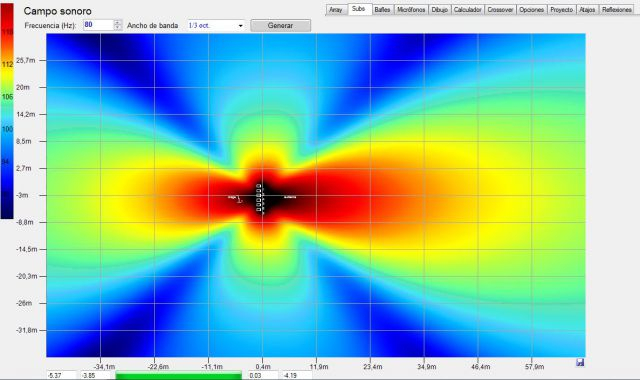Switch to the Bafles tab
This screenshot has width=640, height=380.
[382, 10]
